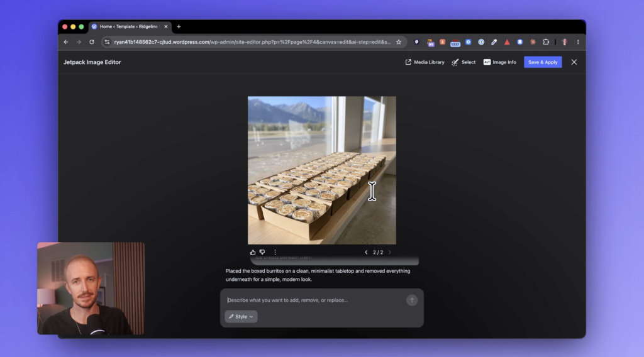The height and width of the screenshot is (357, 644).
Task: Open the Extensions puzzle menu
Action: 546,42
